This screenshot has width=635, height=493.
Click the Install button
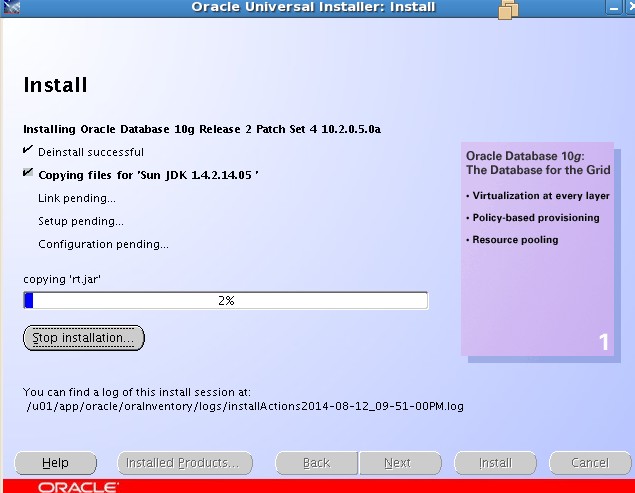[495, 463]
